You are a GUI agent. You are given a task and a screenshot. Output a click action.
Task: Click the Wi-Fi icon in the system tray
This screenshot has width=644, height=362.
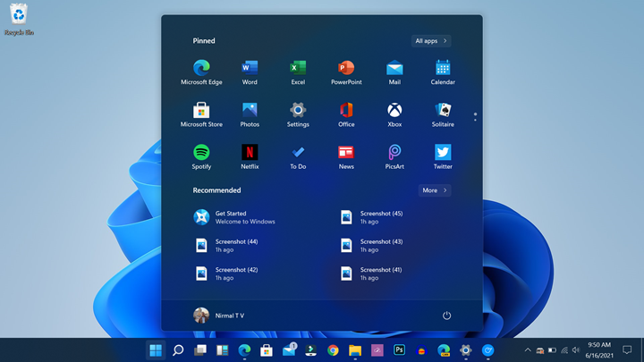564,350
